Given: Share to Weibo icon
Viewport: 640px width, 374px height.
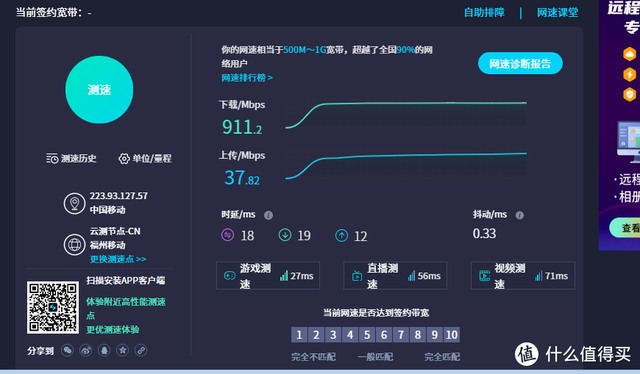Looking at the screenshot, I should 86,350.
